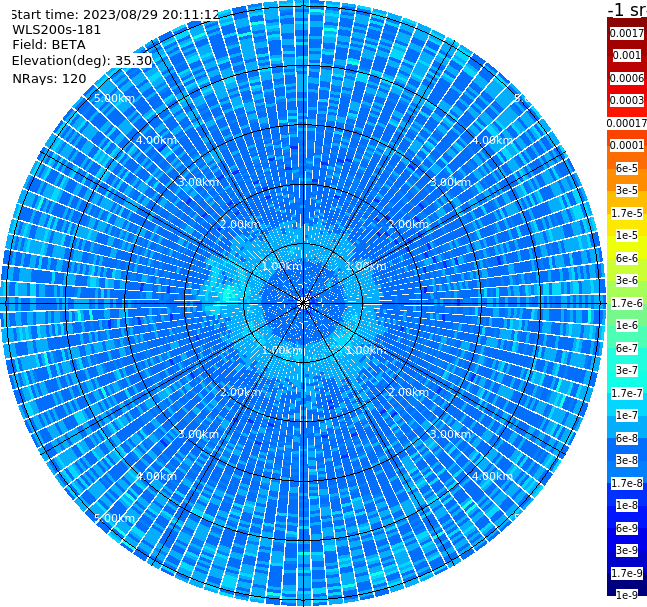Select the 4.00km range label in northeast quadrant
The image size is (647, 607).
[493, 140]
